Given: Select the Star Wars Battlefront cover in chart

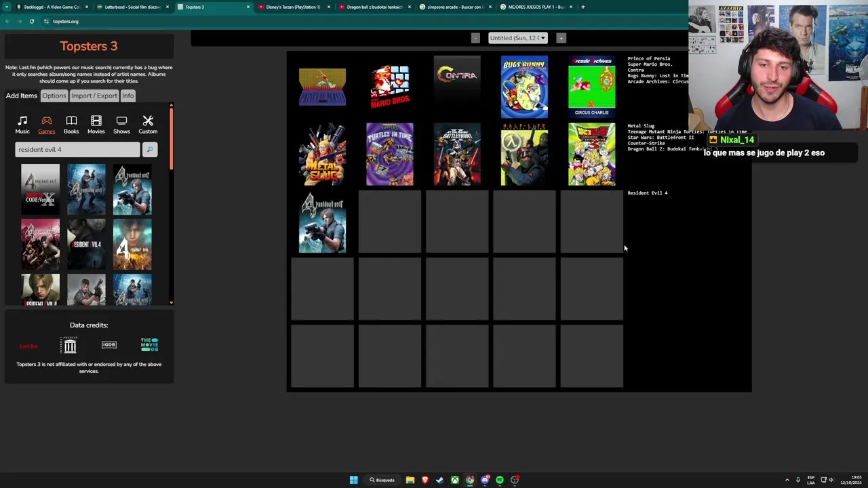Looking at the screenshot, I should pyautogui.click(x=457, y=154).
